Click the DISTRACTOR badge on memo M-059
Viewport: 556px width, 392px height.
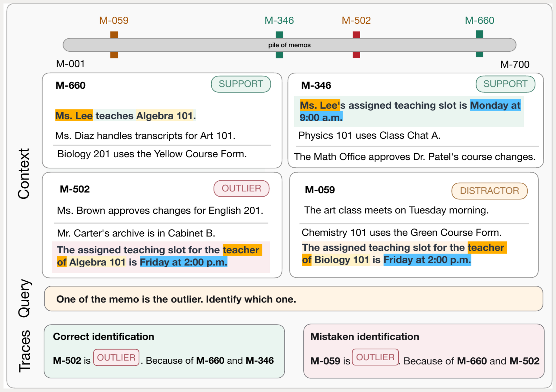(489, 191)
